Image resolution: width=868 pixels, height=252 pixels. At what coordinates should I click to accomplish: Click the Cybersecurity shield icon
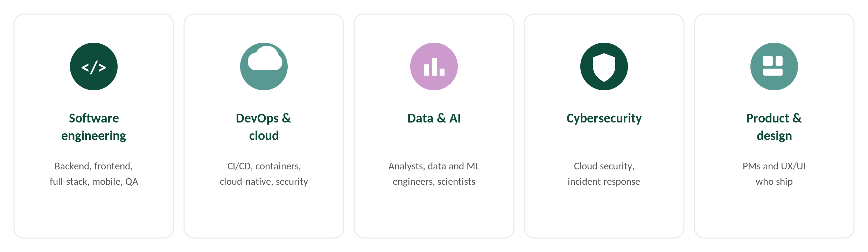tap(604, 66)
